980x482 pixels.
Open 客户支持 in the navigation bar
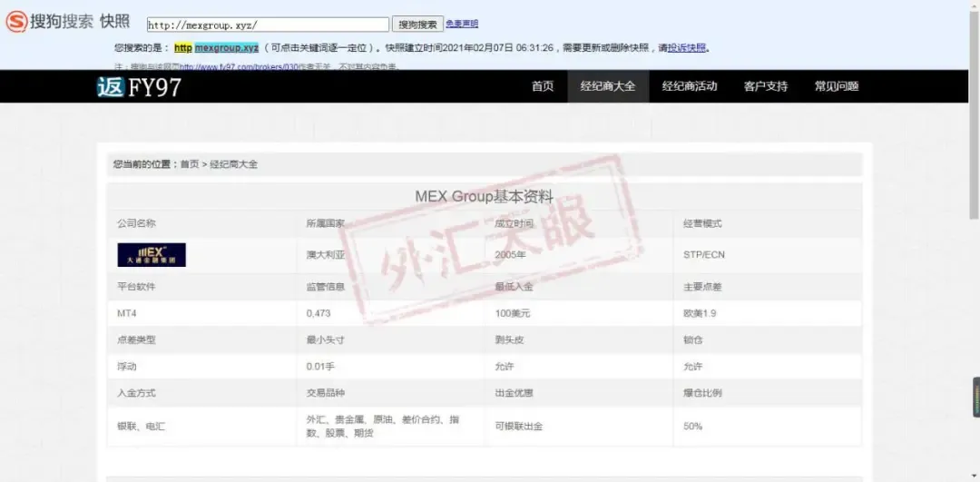coord(766,86)
